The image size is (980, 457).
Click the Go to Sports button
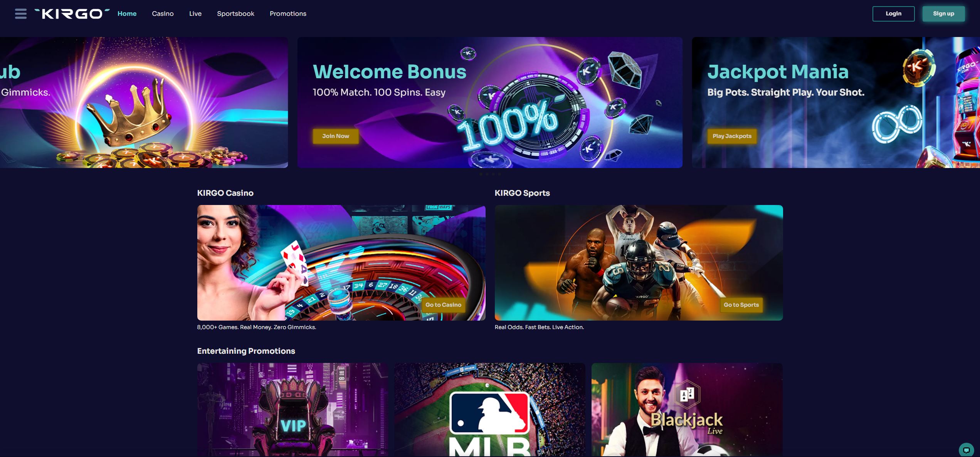coord(741,305)
